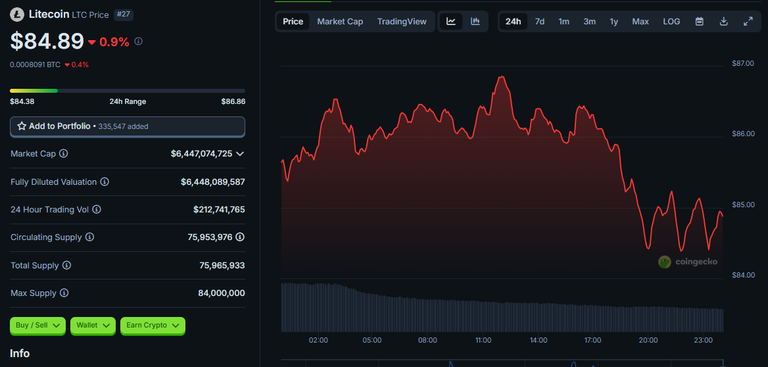The width and height of the screenshot is (768, 367).
Task: Select 24h time range
Action: [513, 22]
